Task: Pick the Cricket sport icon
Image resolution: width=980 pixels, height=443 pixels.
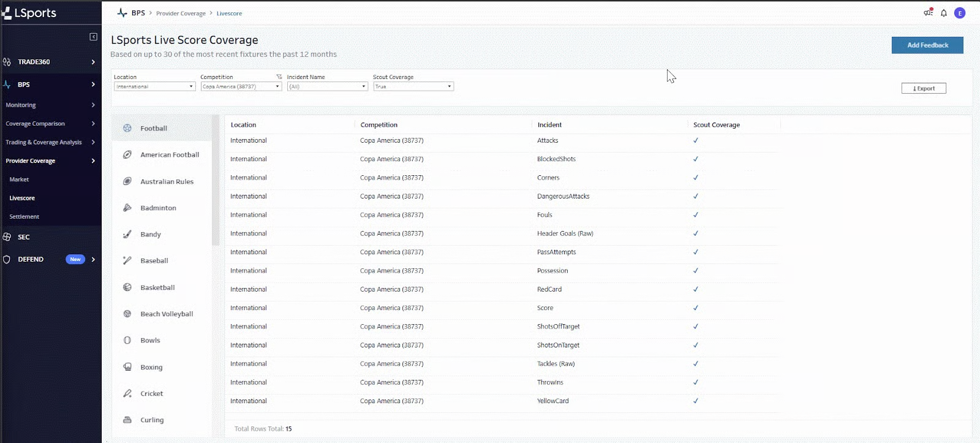Action: point(127,393)
